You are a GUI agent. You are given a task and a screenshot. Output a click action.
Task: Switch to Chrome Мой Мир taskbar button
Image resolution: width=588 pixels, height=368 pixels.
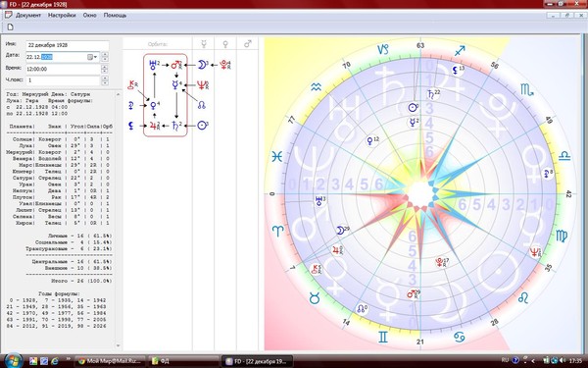[110, 361]
